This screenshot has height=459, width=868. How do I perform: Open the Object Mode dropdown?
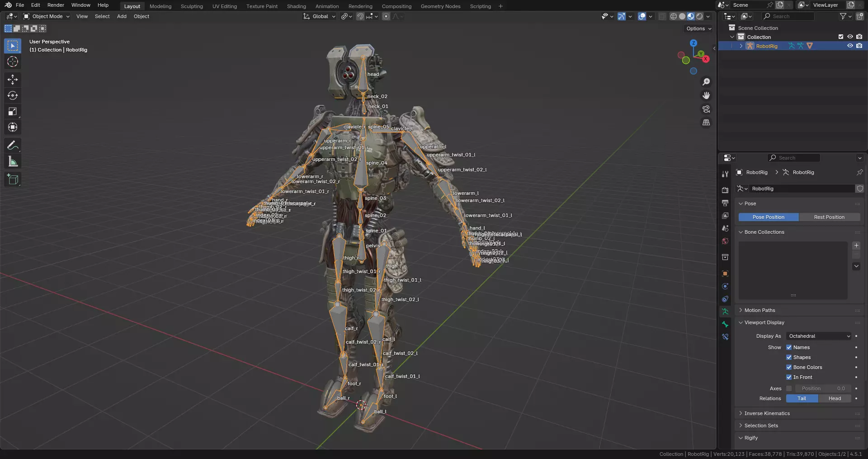pyautogui.click(x=47, y=16)
